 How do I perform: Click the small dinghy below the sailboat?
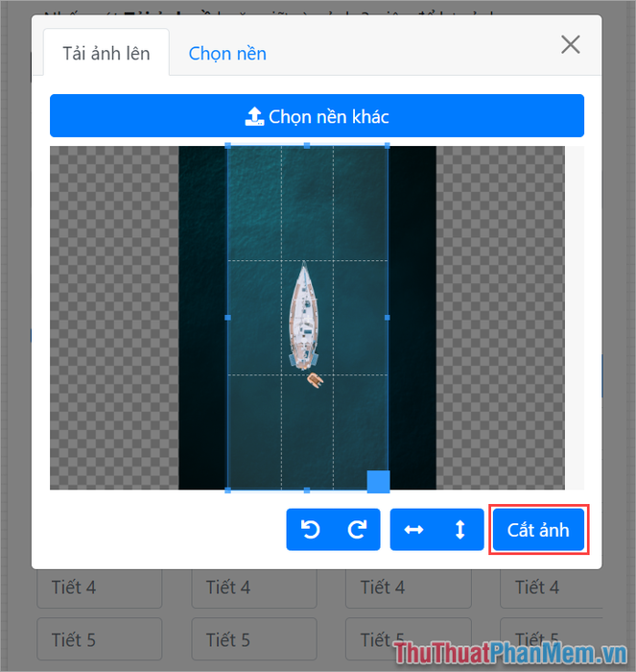tap(316, 380)
